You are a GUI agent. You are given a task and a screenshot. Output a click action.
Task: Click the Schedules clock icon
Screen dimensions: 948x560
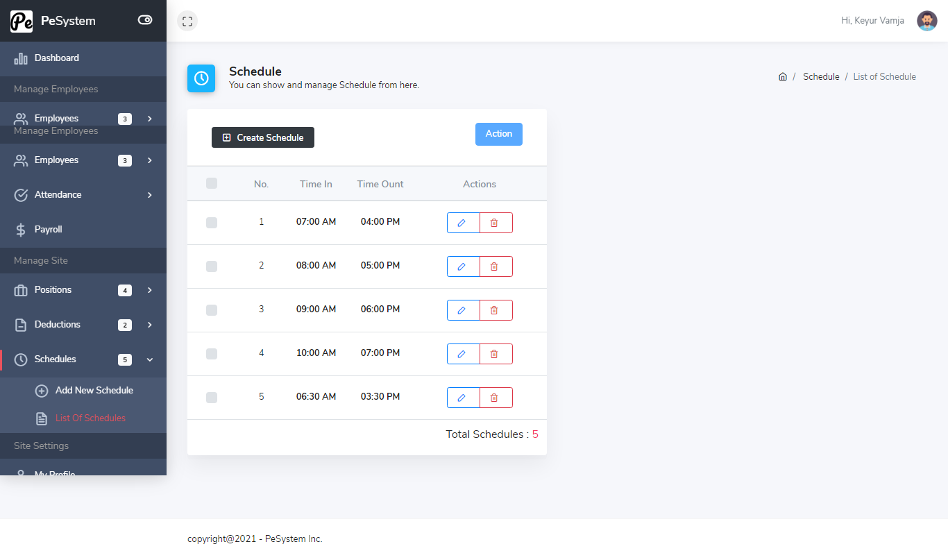(20, 359)
